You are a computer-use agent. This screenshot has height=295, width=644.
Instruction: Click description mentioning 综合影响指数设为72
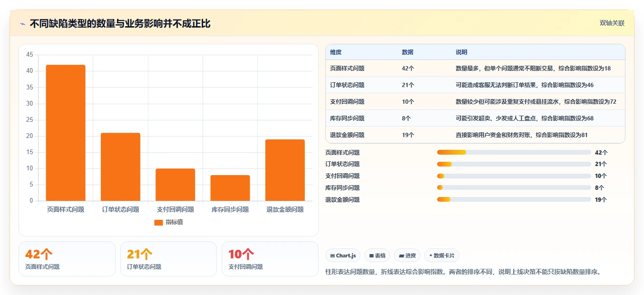click(536, 102)
